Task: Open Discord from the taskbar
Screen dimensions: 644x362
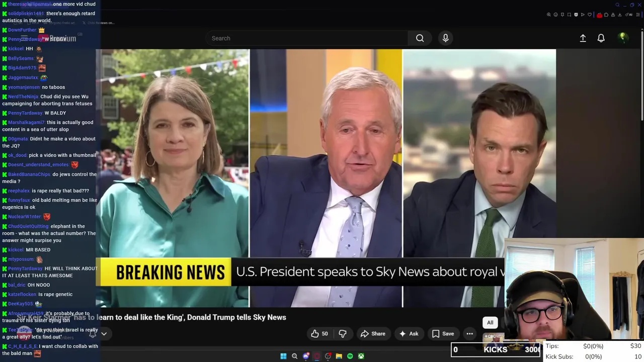Action: pos(306,356)
